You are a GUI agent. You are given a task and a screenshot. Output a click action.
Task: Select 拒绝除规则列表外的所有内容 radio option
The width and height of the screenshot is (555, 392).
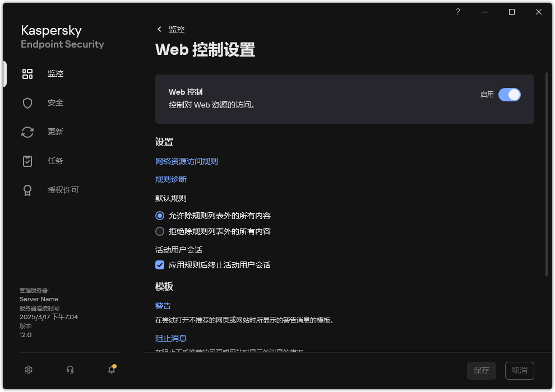pyautogui.click(x=160, y=231)
